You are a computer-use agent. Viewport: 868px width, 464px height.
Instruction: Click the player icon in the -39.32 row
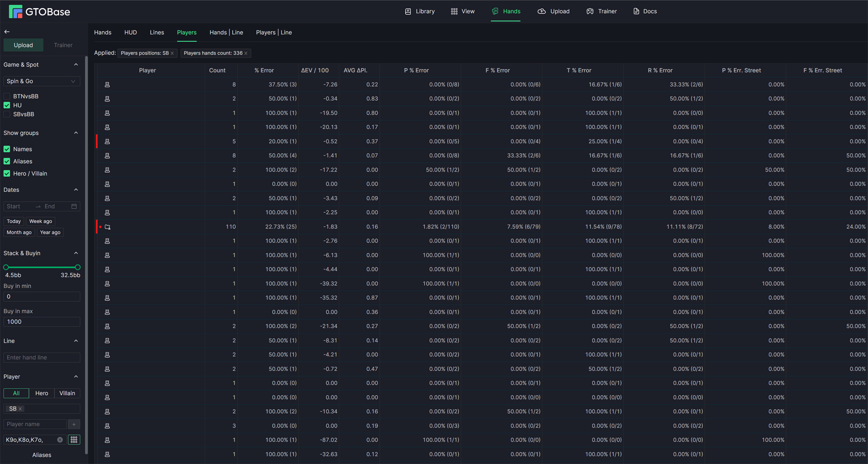click(x=107, y=284)
